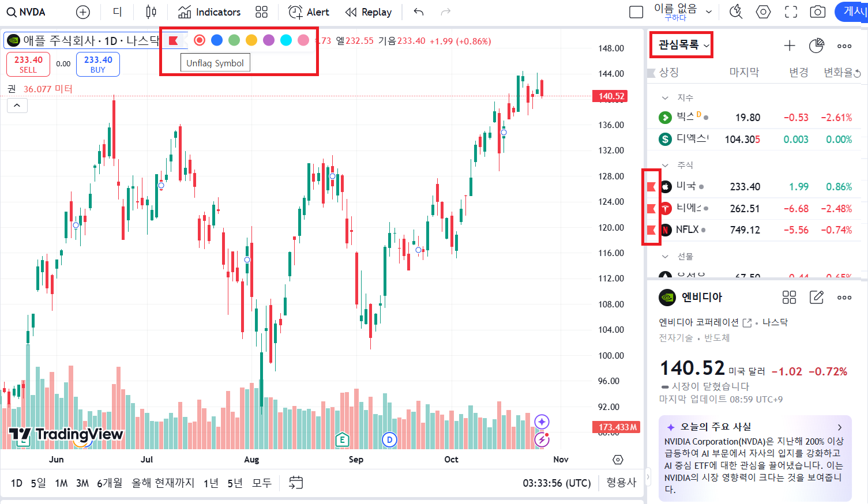The image size is (868, 504).
Task: Set range to 6개월
Action: tap(110, 483)
